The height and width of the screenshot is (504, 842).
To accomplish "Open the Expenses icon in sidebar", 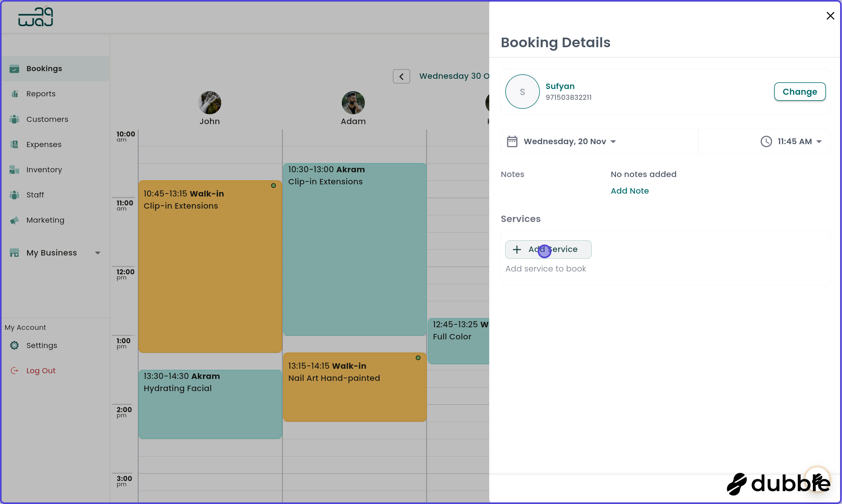I will 15,144.
